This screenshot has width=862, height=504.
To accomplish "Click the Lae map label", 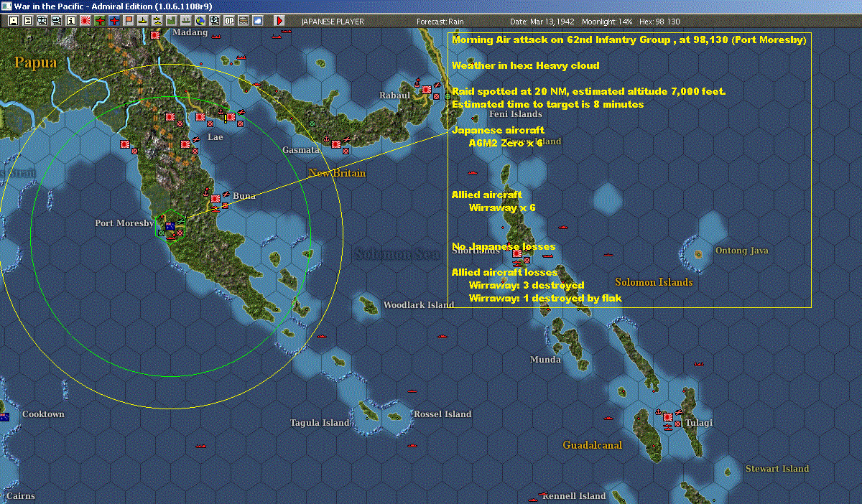I will tap(215, 136).
